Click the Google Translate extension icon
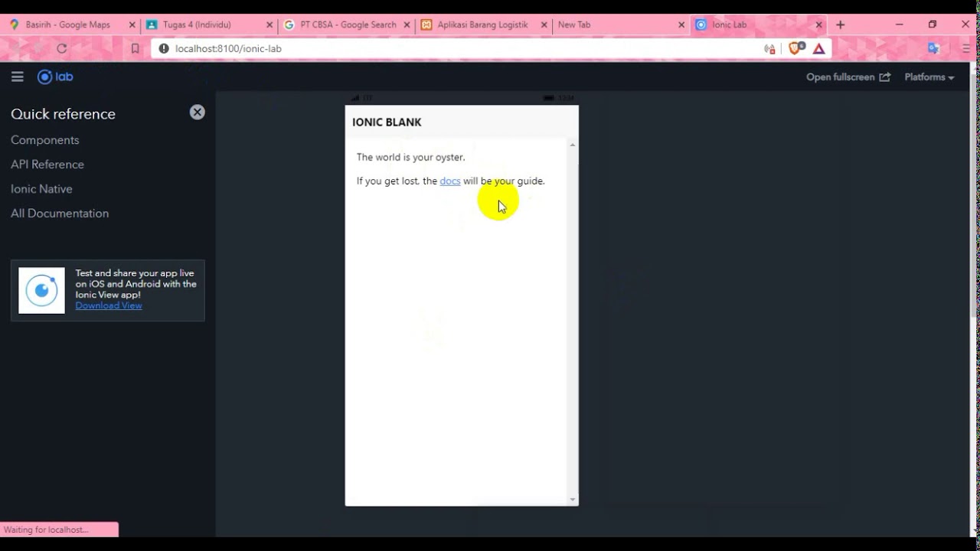Screen dimensions: 980x551 [933, 48]
